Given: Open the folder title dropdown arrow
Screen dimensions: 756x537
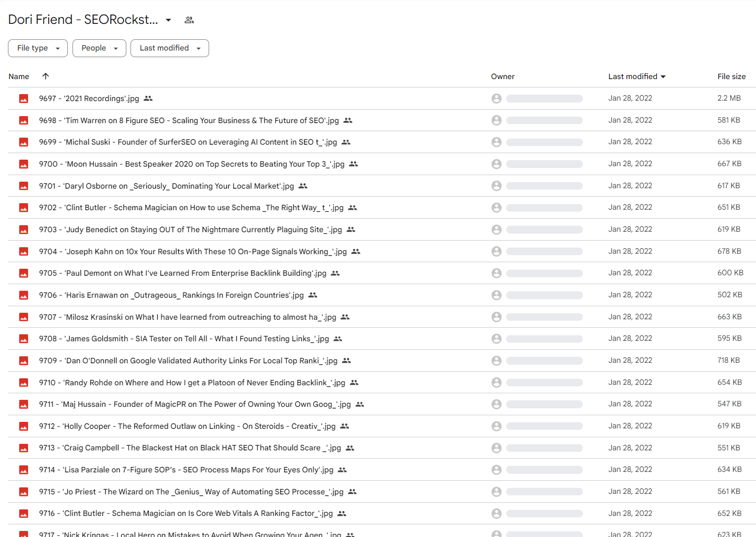Looking at the screenshot, I should tap(168, 20).
